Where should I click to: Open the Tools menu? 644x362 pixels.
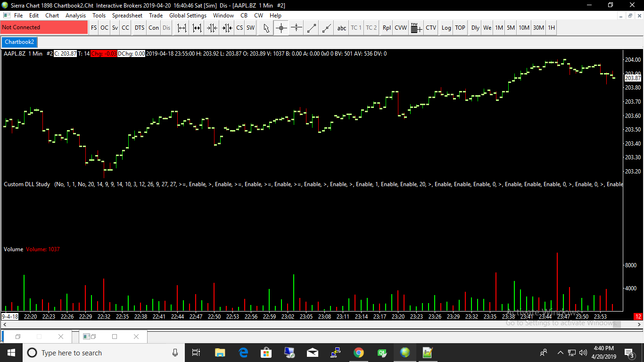point(99,16)
